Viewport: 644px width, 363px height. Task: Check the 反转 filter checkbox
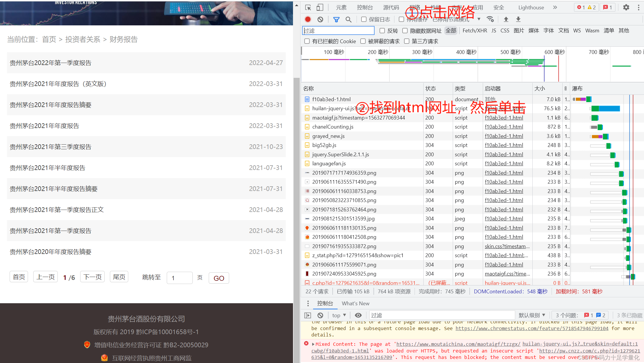[382, 31]
